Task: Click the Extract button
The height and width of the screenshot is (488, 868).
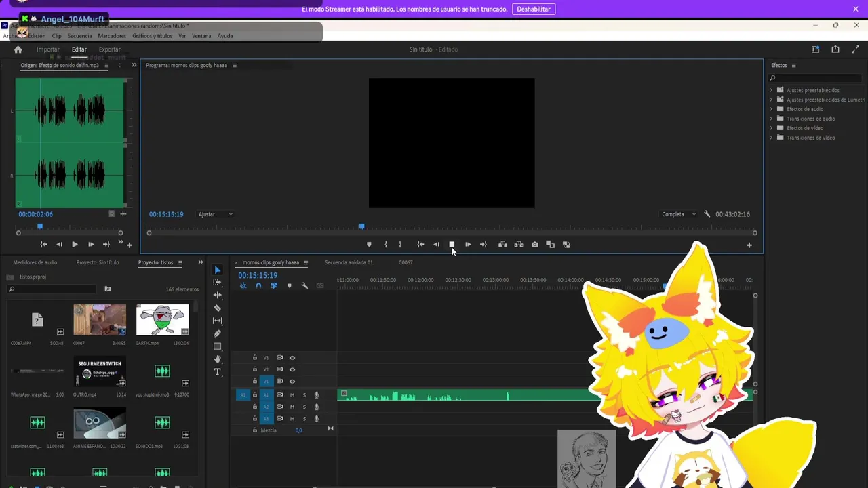Action: (519, 245)
